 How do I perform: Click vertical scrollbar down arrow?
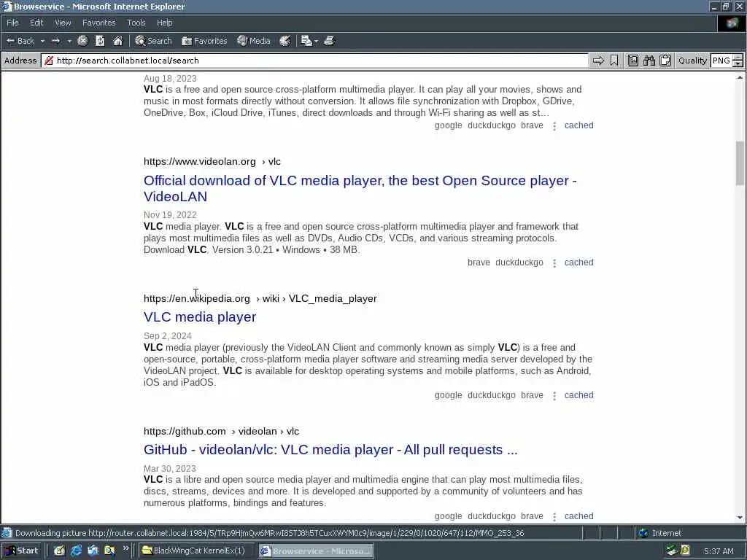pos(740,518)
